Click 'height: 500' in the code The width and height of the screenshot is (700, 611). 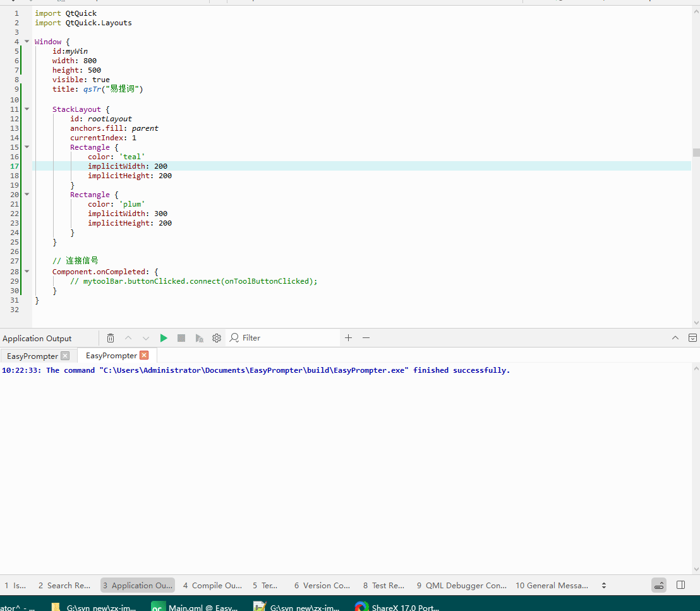(77, 70)
